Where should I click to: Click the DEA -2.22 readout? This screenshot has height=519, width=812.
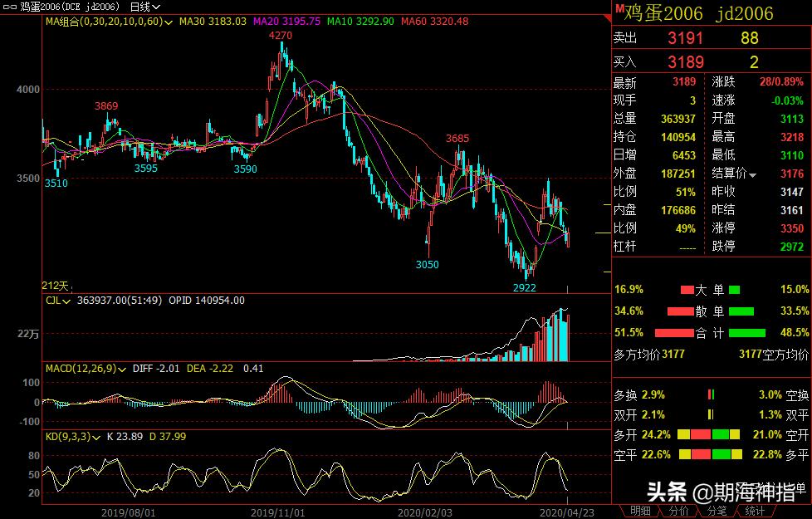tap(210, 369)
